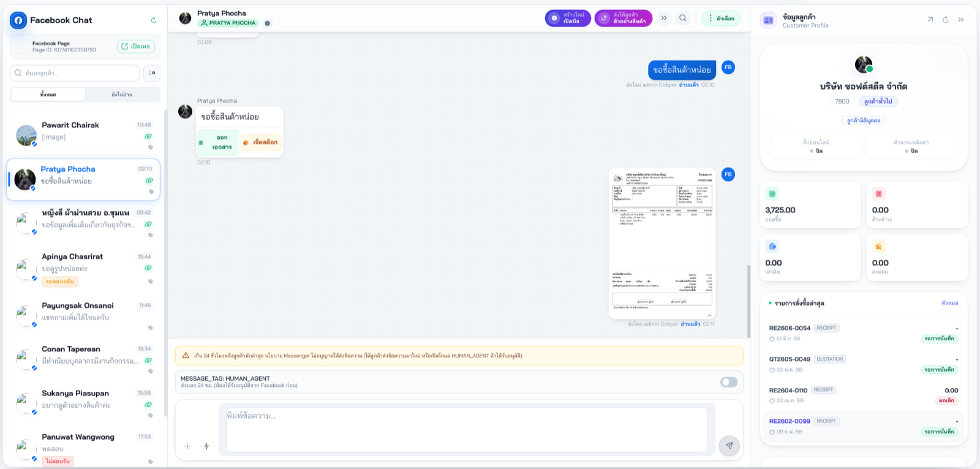Click link icon on Pratya Phocha row
This screenshot has height=469, width=980.
click(x=149, y=180)
